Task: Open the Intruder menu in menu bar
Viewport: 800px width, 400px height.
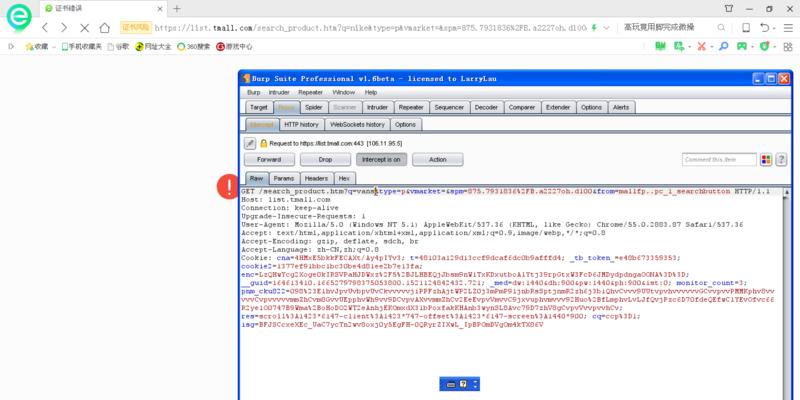Action: click(x=279, y=92)
